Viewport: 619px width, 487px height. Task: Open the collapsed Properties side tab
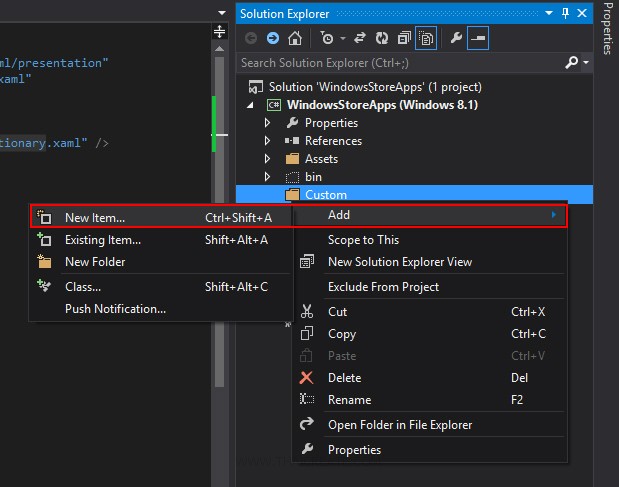(x=607, y=29)
